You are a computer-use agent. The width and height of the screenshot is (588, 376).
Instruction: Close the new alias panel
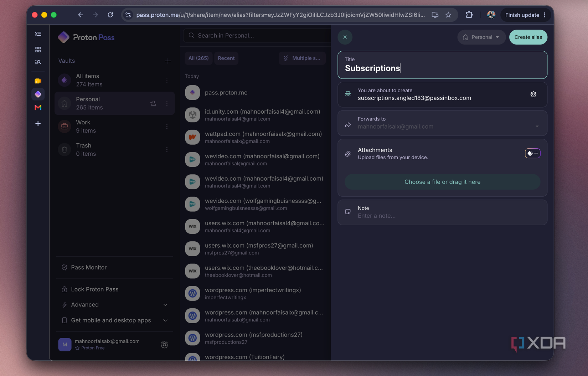(345, 37)
